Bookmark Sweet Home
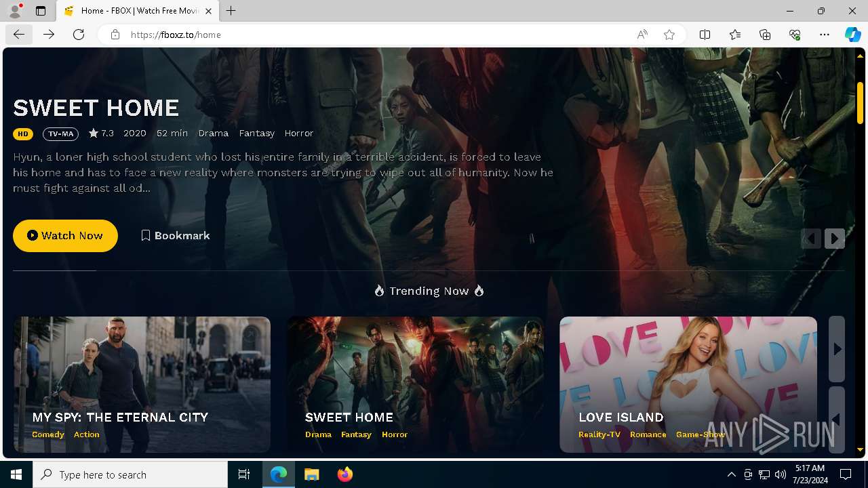Viewport: 868px width, 488px height. [x=176, y=235]
